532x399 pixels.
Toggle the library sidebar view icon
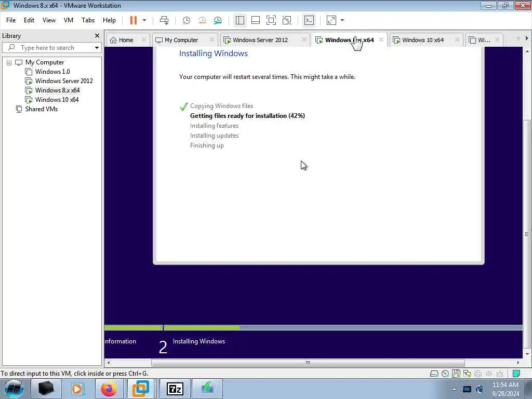[240, 20]
